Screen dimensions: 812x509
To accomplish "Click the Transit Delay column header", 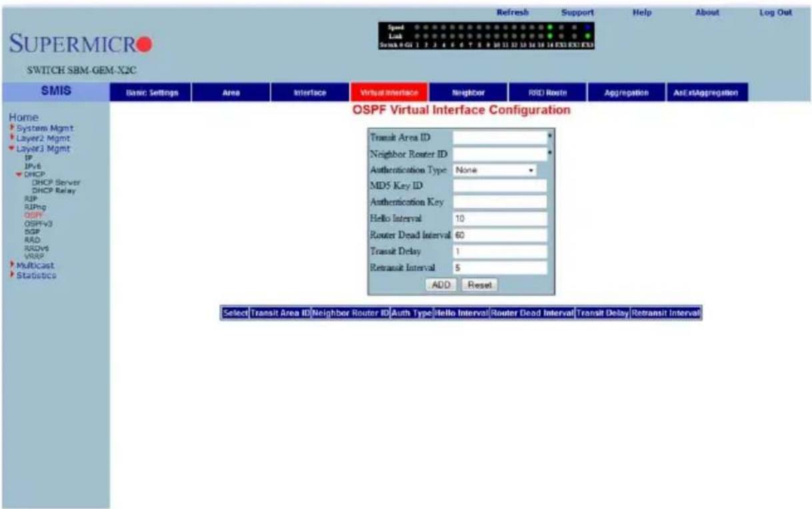I will coord(603,313).
